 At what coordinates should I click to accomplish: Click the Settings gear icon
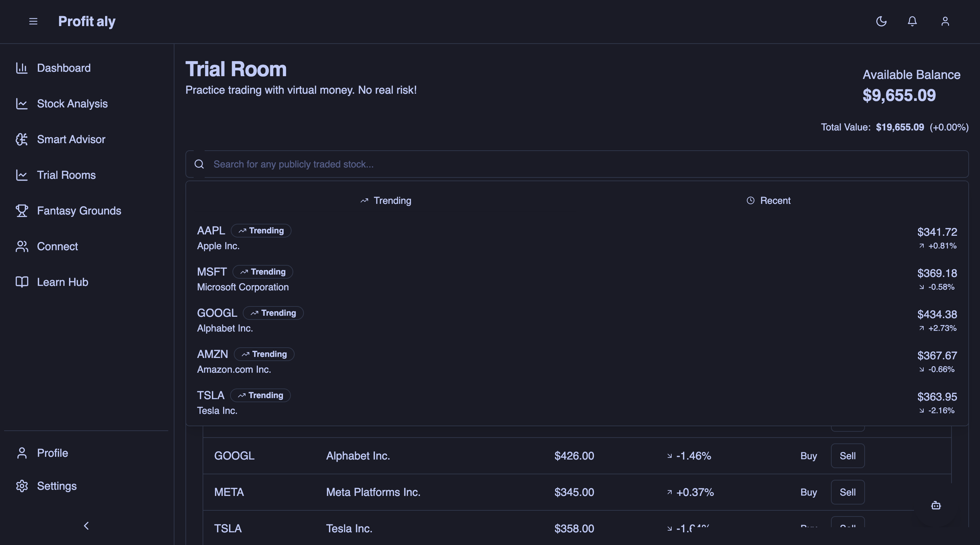coord(22,486)
